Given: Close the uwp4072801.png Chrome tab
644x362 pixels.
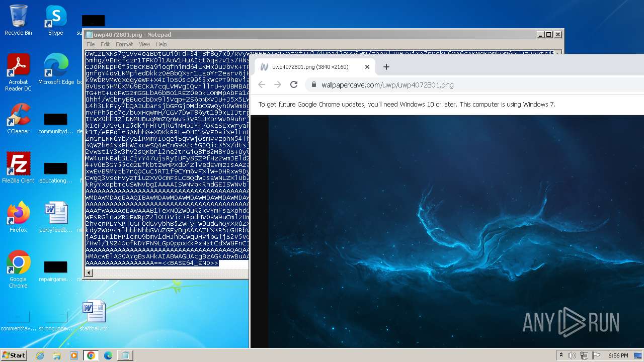Looking at the screenshot, I should 367,67.
